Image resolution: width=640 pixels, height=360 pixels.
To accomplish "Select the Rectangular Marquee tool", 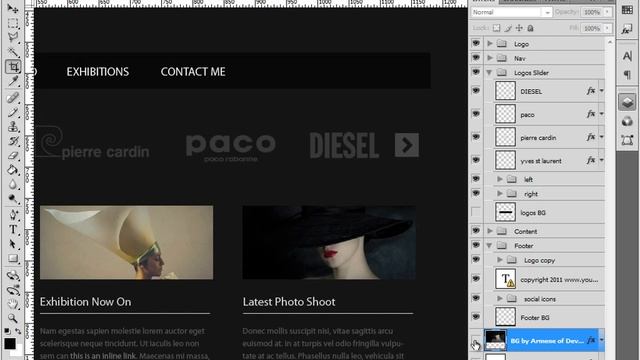I will (13, 22).
